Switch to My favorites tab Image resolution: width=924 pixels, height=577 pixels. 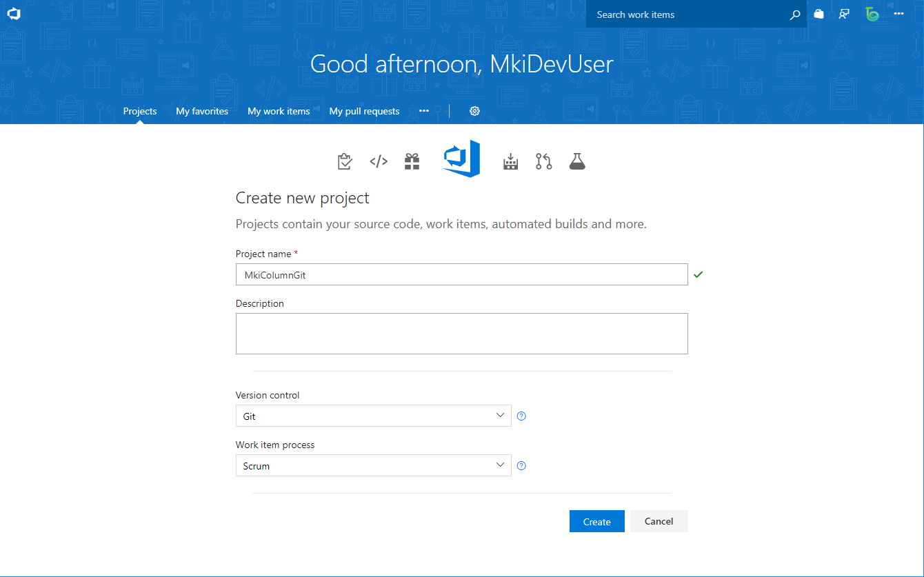(202, 111)
